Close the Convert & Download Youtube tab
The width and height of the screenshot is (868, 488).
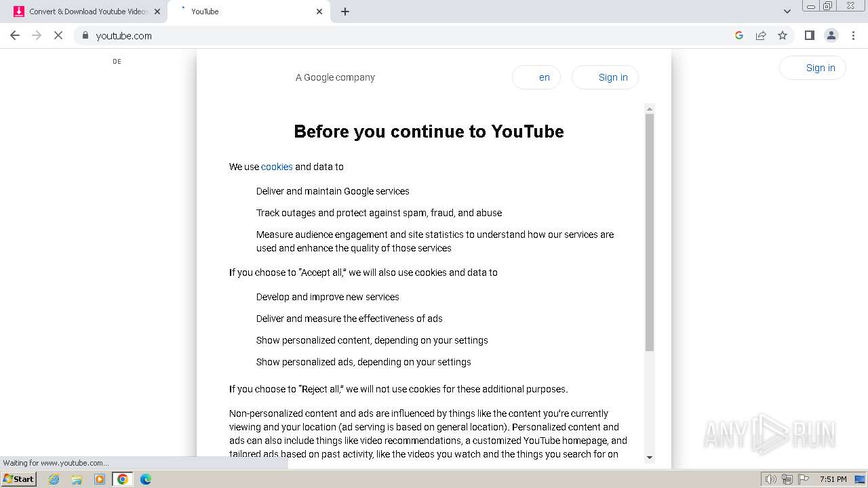click(157, 12)
